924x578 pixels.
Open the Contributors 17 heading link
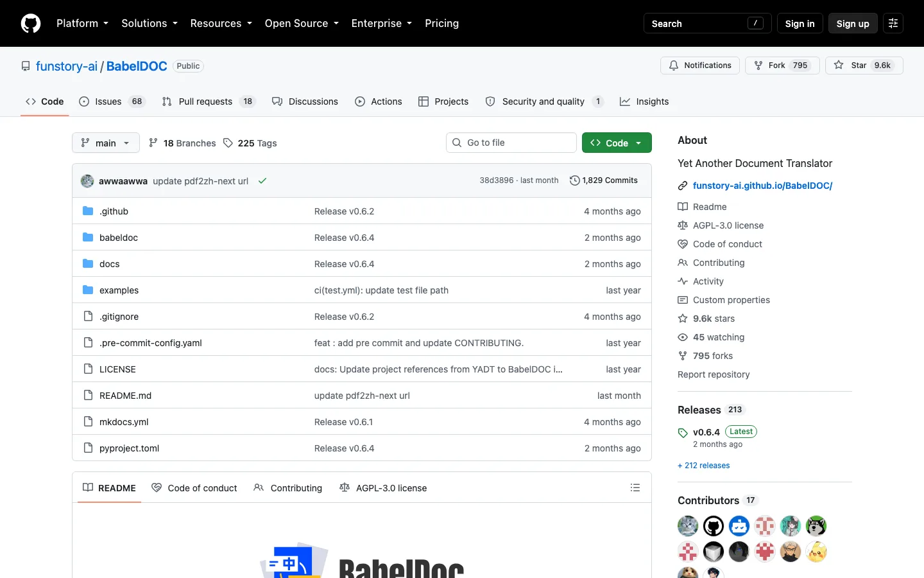718,500
